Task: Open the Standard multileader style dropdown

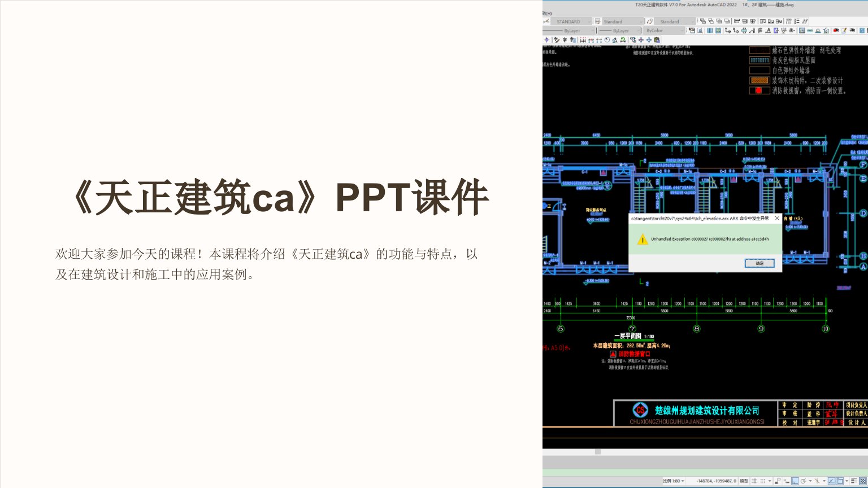Action: coord(675,21)
